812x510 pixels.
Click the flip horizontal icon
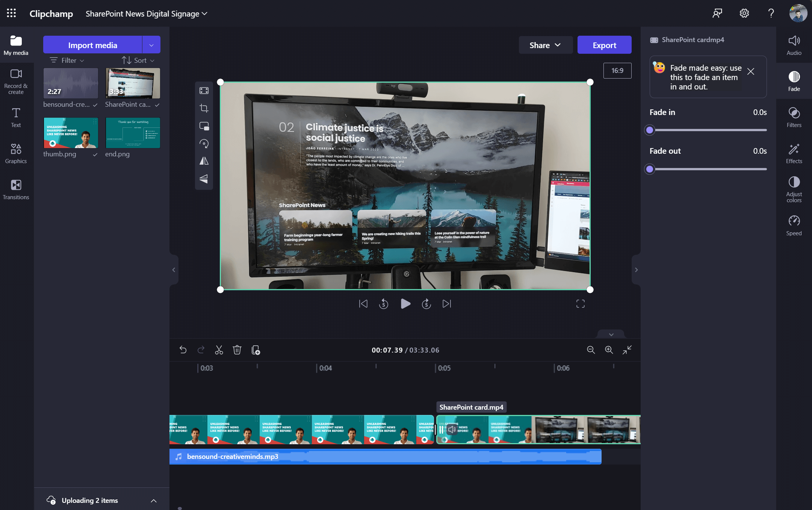pyautogui.click(x=204, y=161)
